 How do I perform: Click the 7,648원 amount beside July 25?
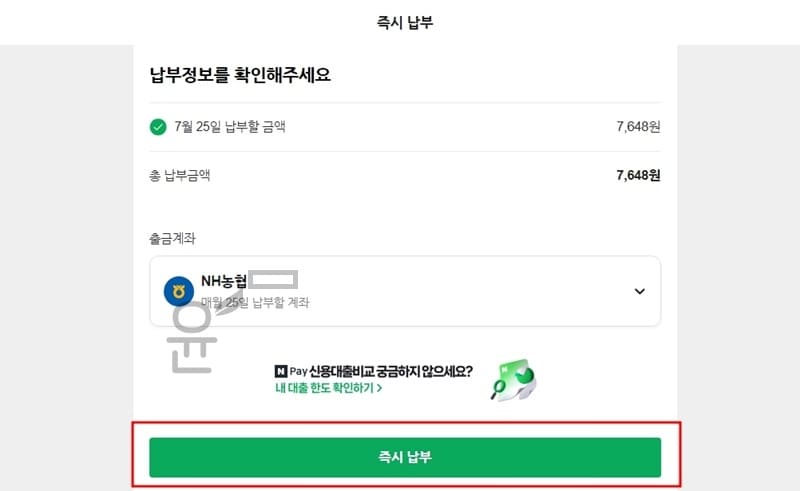coord(639,127)
